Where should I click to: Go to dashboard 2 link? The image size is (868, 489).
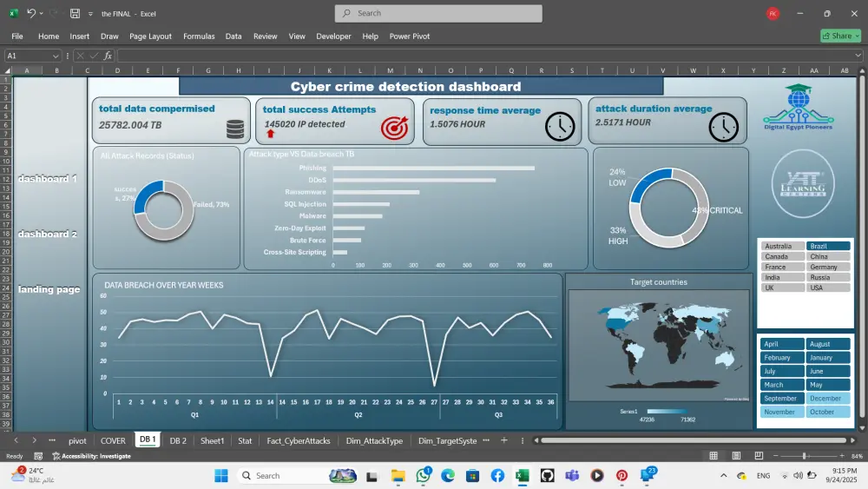point(48,234)
